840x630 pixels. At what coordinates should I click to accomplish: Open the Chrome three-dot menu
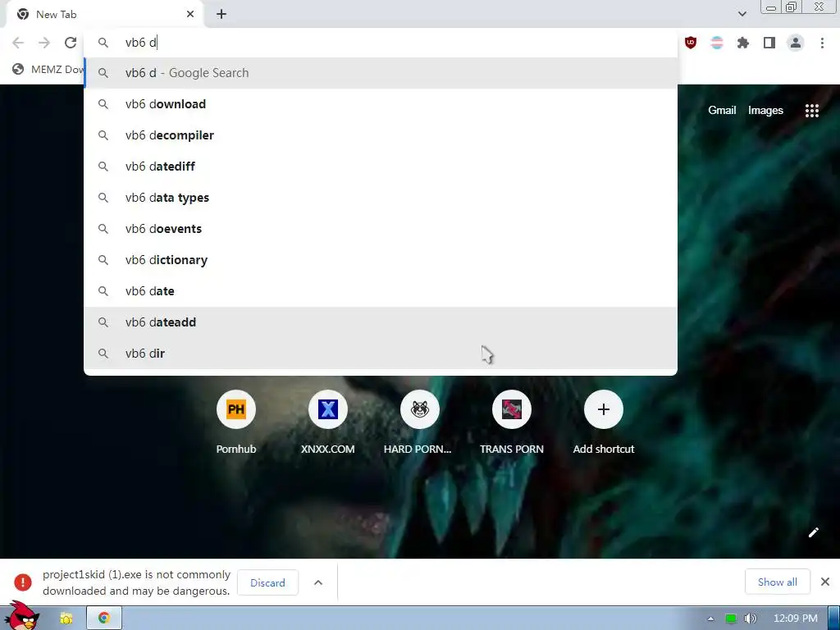822,43
